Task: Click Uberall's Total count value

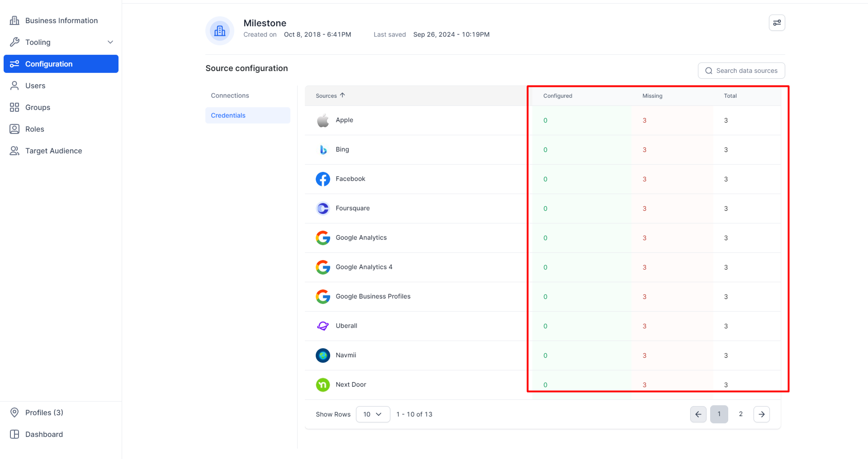Action: click(x=726, y=326)
